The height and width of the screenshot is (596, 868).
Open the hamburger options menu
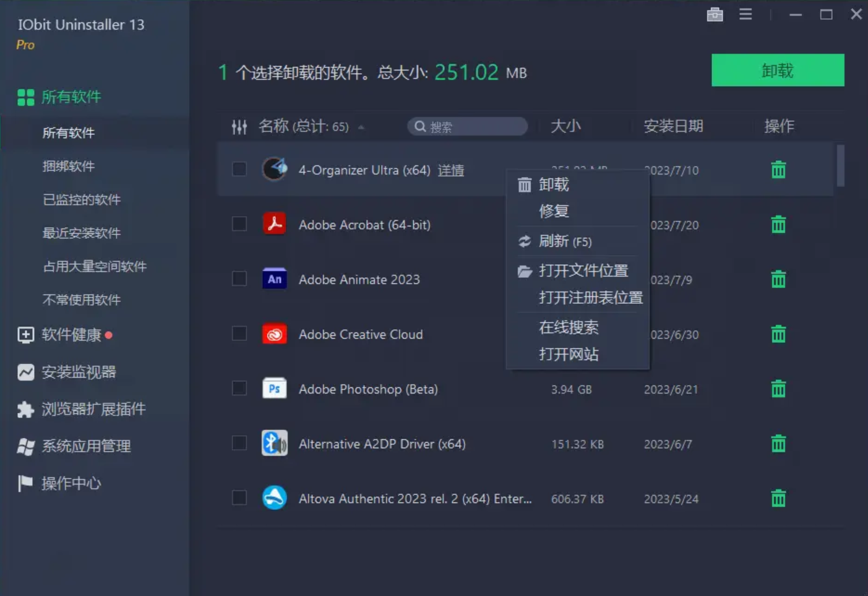[x=746, y=14]
